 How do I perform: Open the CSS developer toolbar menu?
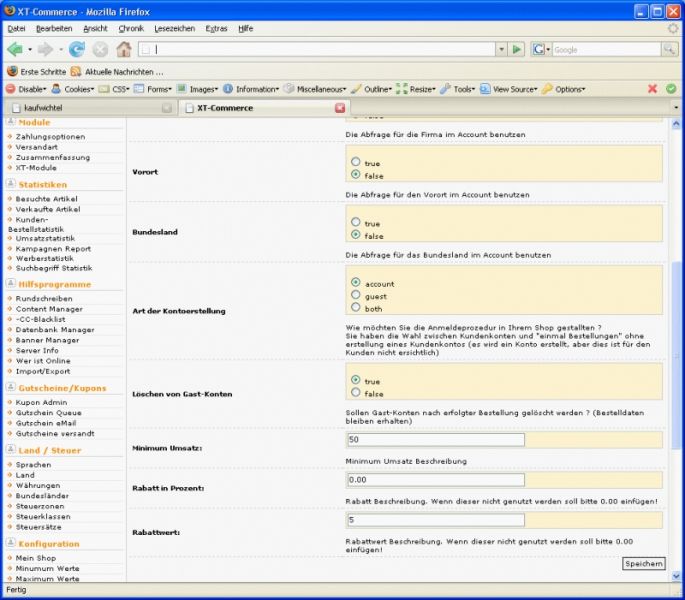click(114, 89)
